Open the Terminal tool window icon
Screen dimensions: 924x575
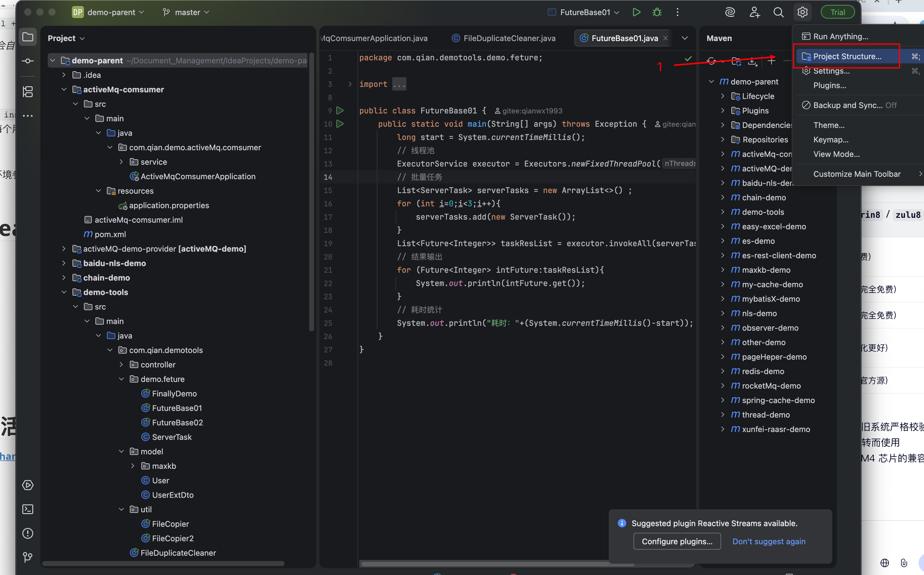(28, 509)
